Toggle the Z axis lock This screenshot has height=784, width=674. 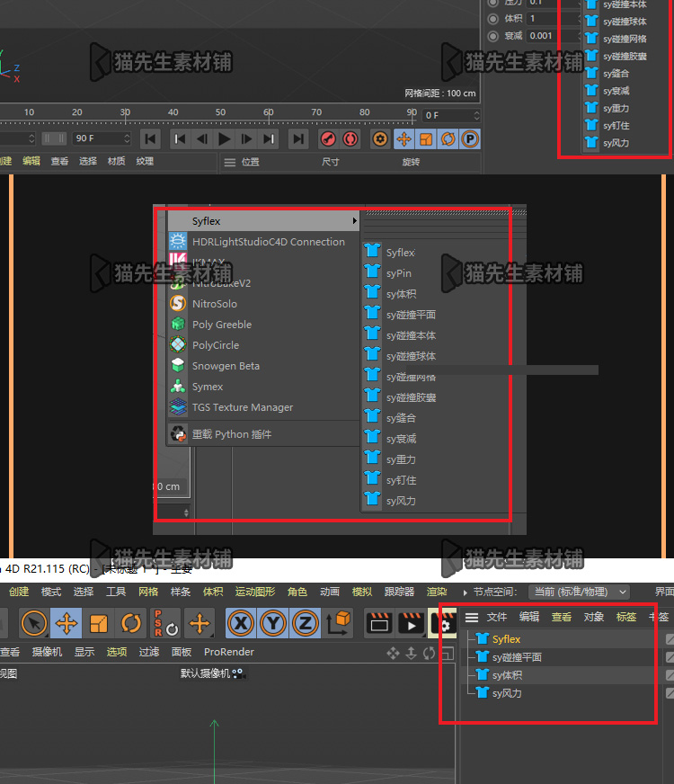click(x=306, y=623)
